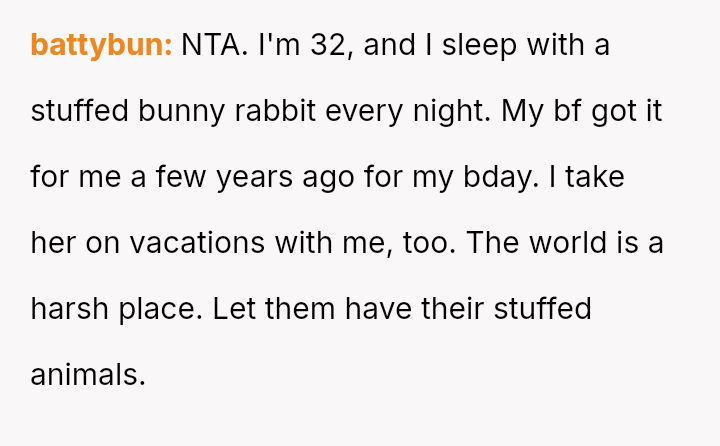Open the battybun user profile link
Viewport: 720px width, 446px height.
click(102, 45)
